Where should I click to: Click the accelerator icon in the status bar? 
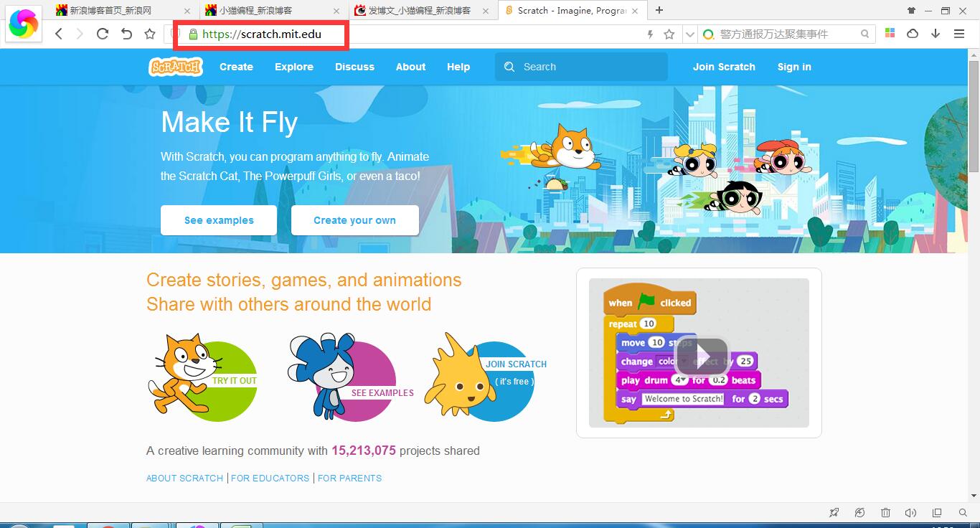[859, 513]
